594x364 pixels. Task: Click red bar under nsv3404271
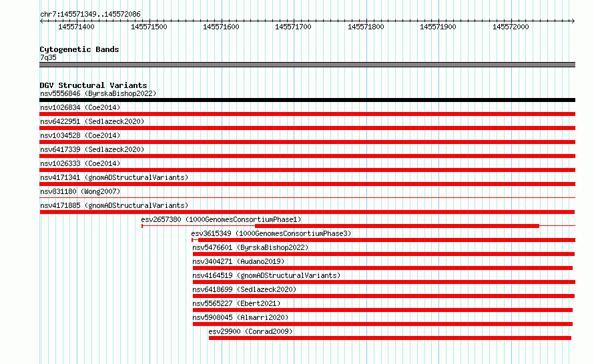point(382,268)
